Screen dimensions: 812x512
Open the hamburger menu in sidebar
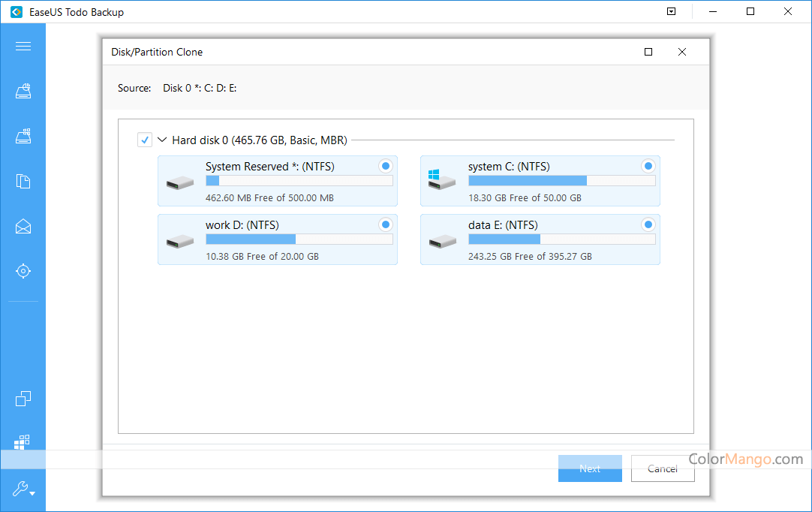pyautogui.click(x=23, y=47)
